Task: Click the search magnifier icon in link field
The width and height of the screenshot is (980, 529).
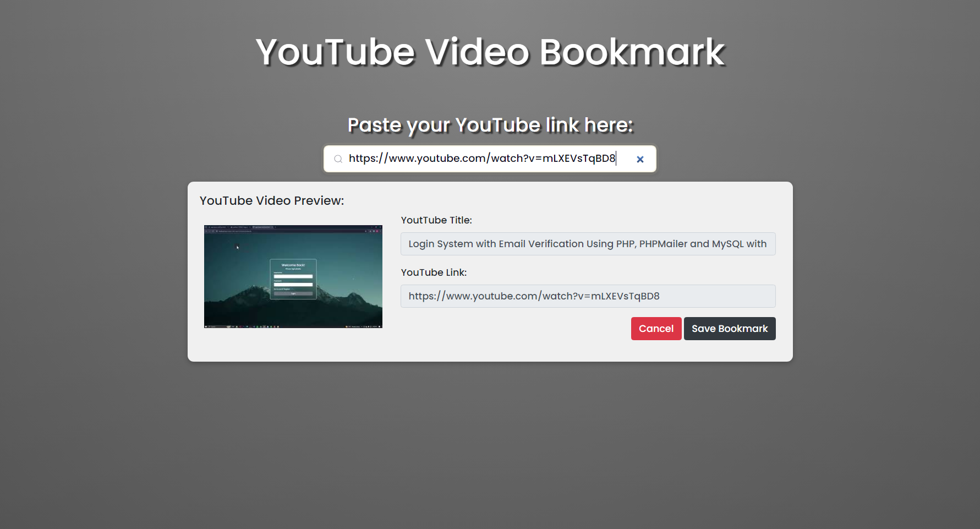Action: tap(338, 159)
